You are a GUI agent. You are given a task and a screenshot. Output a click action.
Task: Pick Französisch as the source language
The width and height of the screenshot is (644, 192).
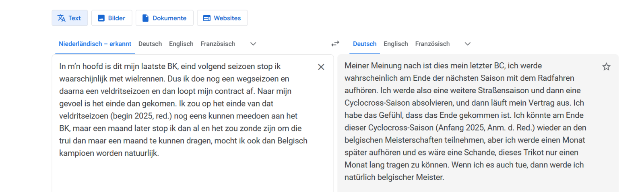pos(218,44)
